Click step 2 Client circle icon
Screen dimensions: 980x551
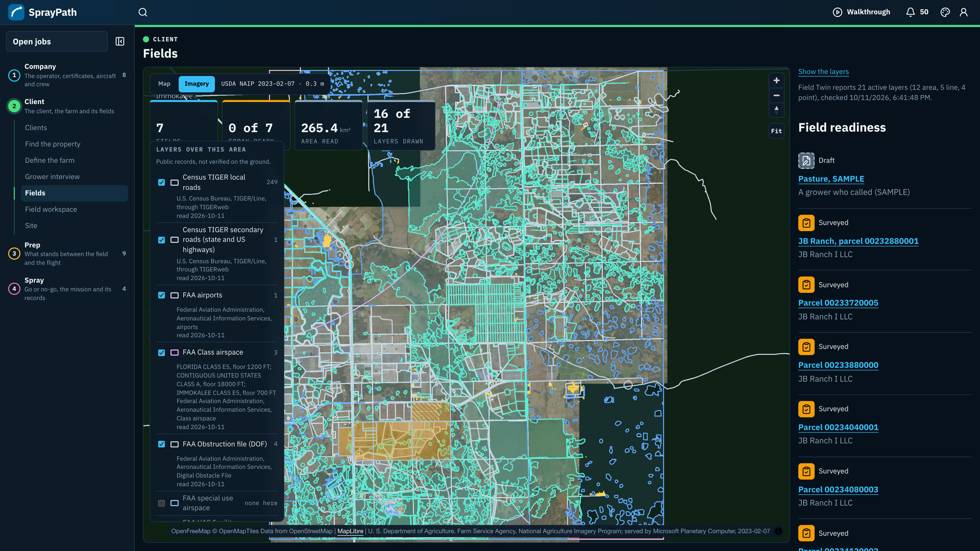coord(14,106)
